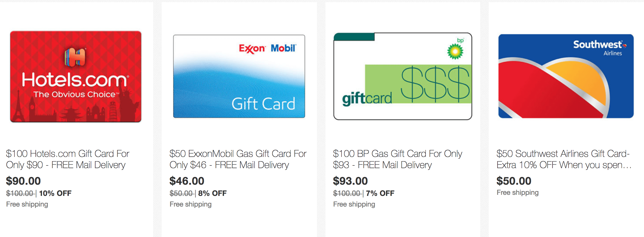Open the $50 Southwest Airlines Gift Card title
Viewport: 644px width, 237px height.
point(564,159)
